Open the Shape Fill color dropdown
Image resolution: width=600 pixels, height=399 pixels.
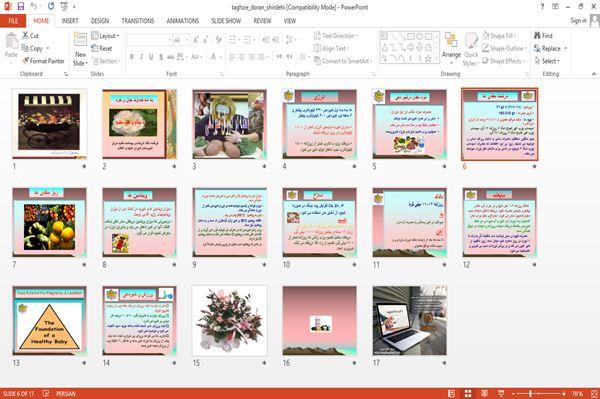point(499,36)
